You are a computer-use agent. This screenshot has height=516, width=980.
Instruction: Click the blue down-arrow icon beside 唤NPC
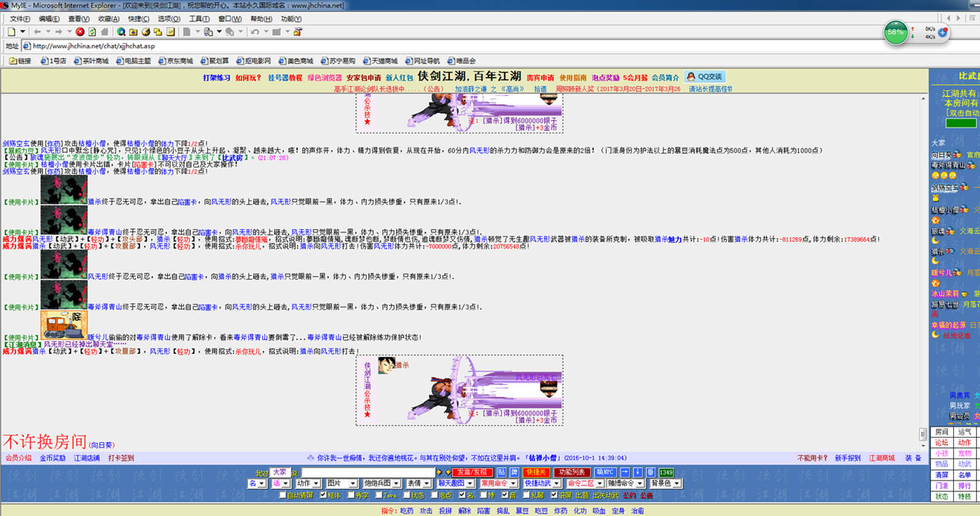tap(638, 472)
